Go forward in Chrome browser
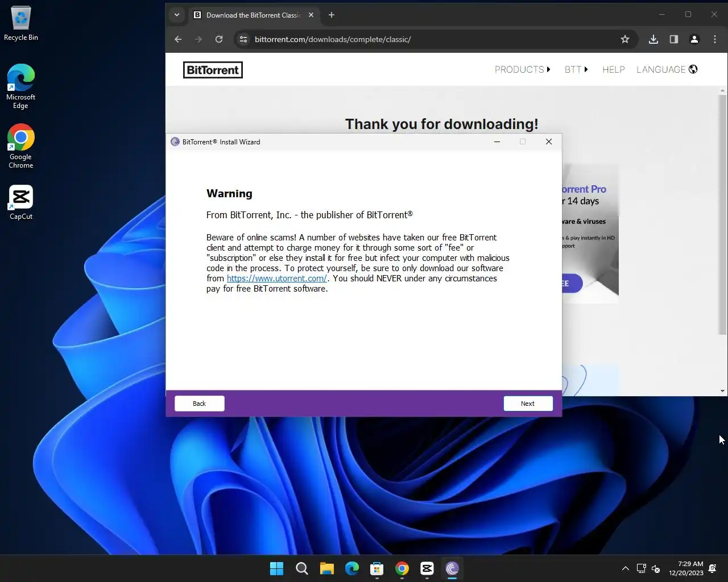 [x=198, y=39]
